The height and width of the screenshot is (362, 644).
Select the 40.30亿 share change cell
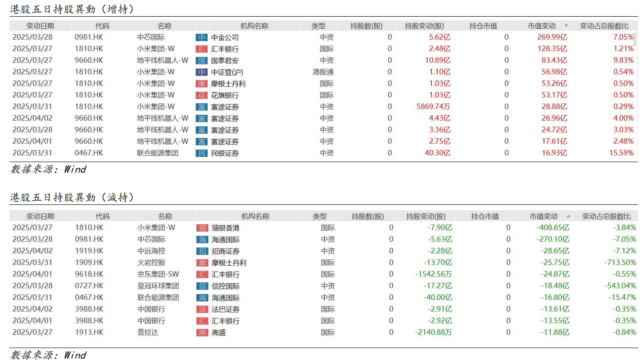[437, 153]
